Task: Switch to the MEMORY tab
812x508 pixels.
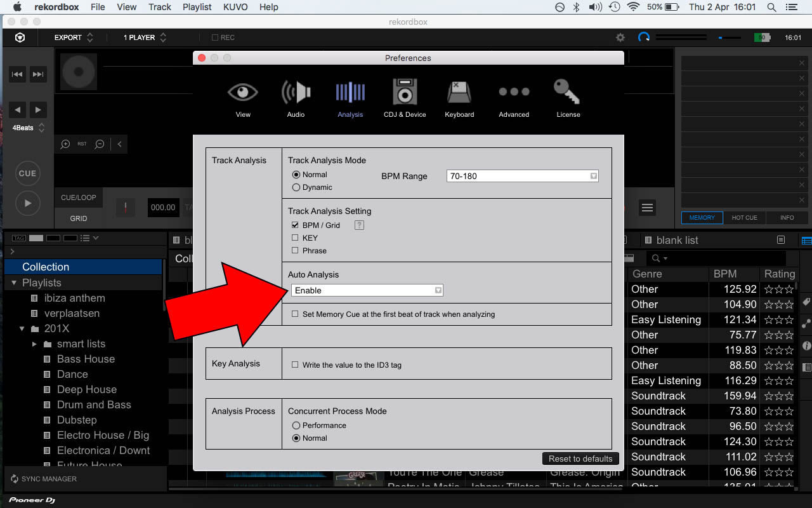Action: [702, 217]
